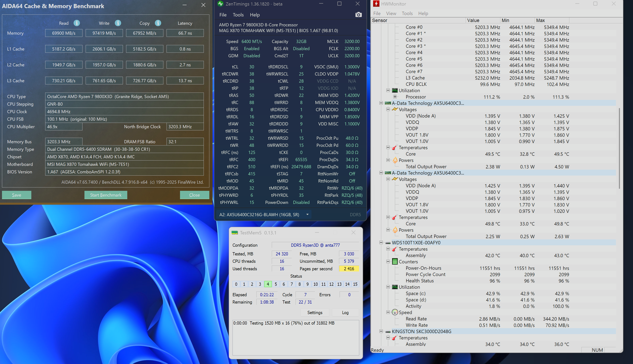Screen dimensions: 633x364
Task: Click the Write info icon in AIDA64
Action: click(x=118, y=23)
